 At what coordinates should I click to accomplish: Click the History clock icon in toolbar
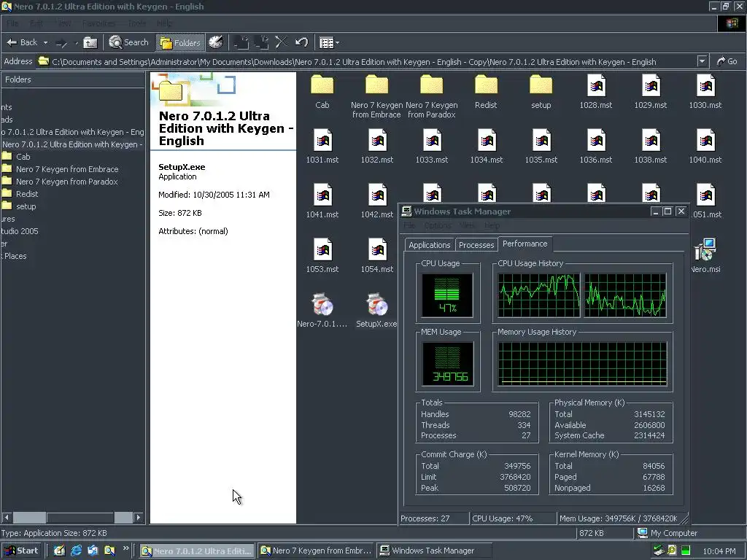pos(216,42)
